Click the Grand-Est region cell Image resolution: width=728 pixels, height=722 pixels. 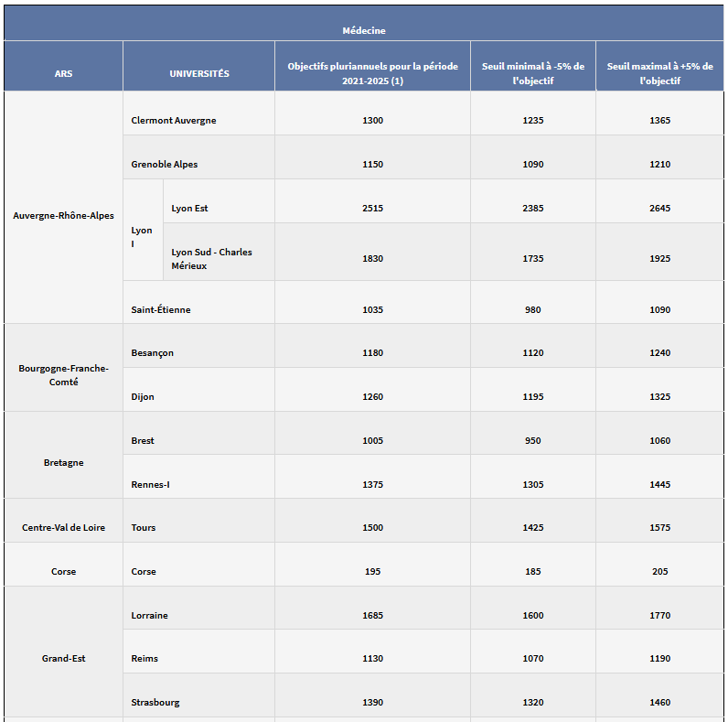coord(63,659)
